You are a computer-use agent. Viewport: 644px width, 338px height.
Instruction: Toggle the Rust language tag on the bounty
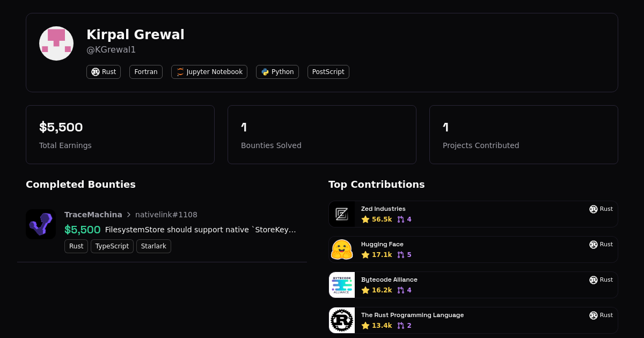tap(76, 246)
